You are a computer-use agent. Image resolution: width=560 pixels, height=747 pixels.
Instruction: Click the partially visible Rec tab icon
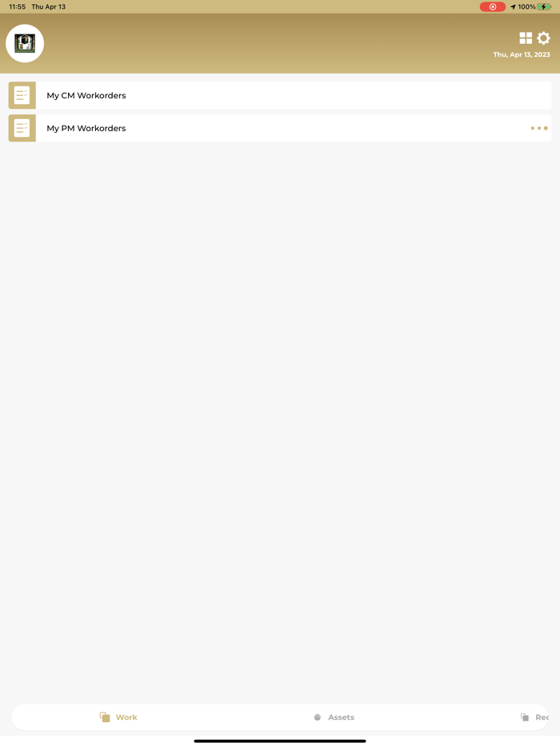pyautogui.click(x=525, y=717)
